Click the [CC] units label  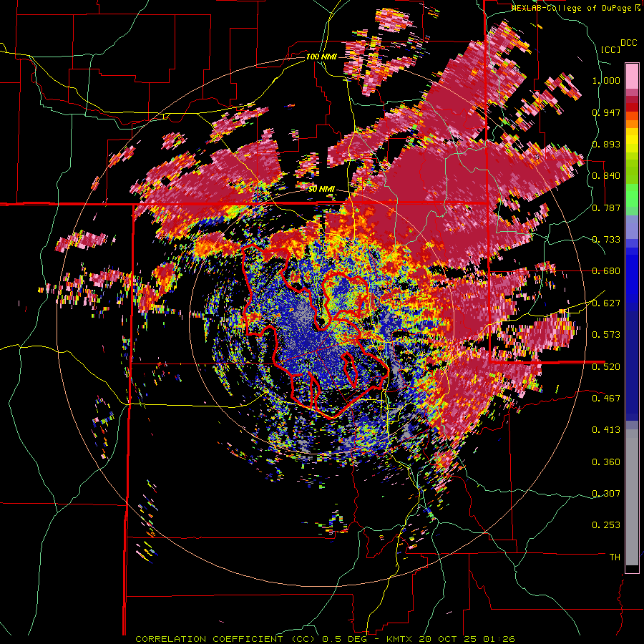pos(610,49)
